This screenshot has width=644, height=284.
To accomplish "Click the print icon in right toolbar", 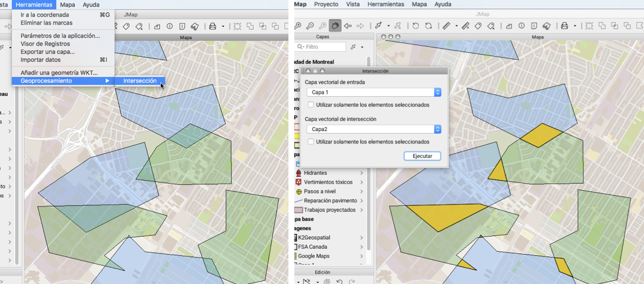I will 564,26.
